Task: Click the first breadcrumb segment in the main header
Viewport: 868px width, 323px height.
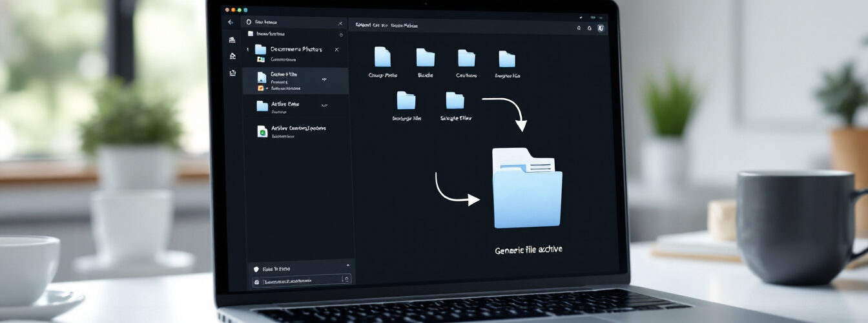Action: pyautogui.click(x=364, y=26)
